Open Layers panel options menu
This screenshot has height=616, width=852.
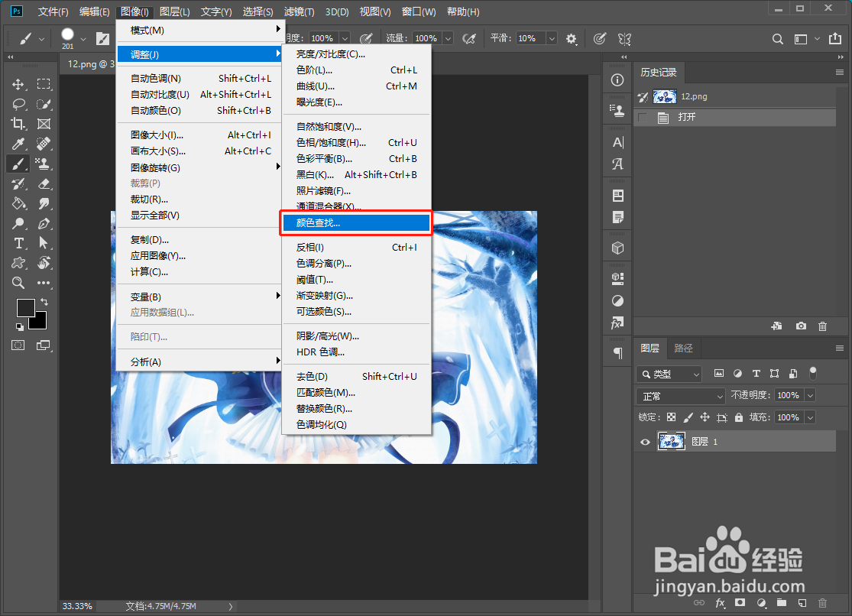[840, 348]
